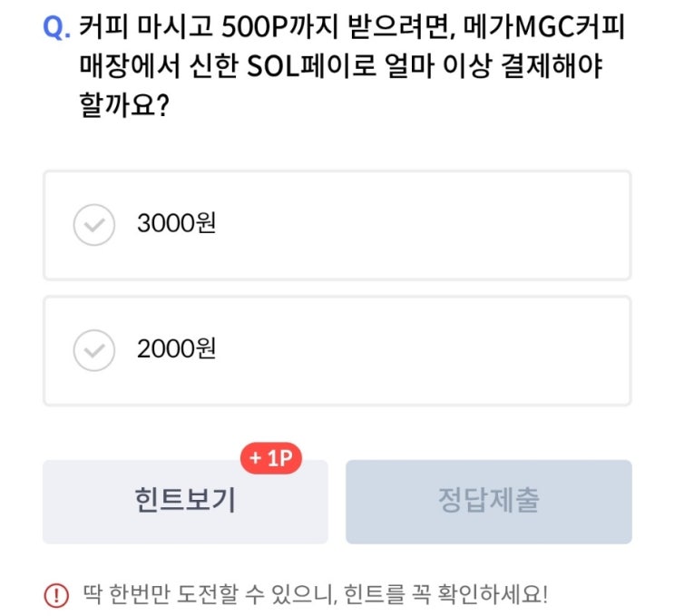Submit the answer with 정답제출 button

coord(488,502)
